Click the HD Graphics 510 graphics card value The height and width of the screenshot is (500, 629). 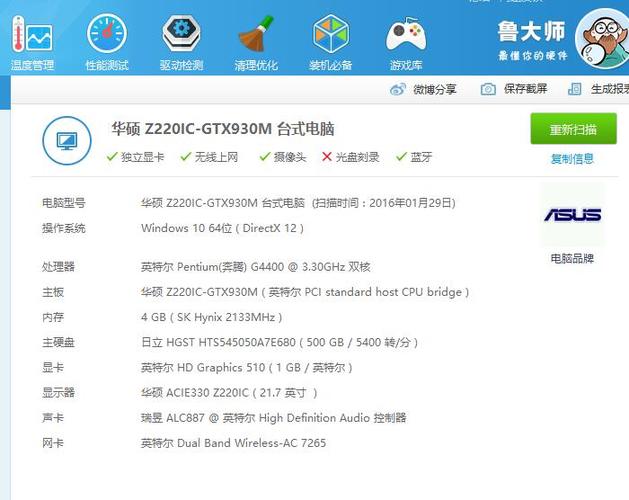(x=247, y=368)
